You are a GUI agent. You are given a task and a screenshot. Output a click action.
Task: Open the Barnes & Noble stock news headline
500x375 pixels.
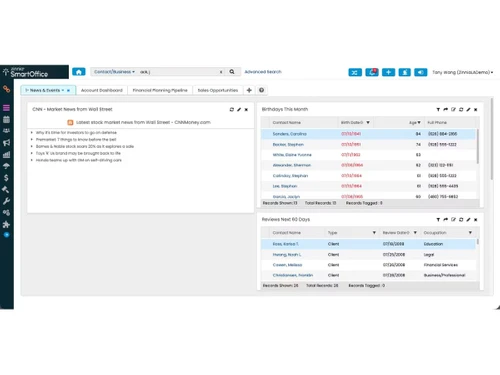point(85,146)
